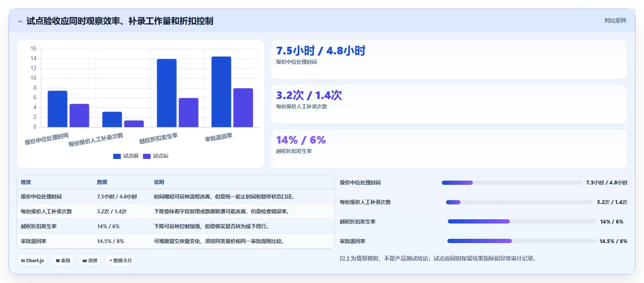Click the 试点后 bar for 越权折扣发生率
The height and width of the screenshot is (283, 644).
tap(189, 113)
